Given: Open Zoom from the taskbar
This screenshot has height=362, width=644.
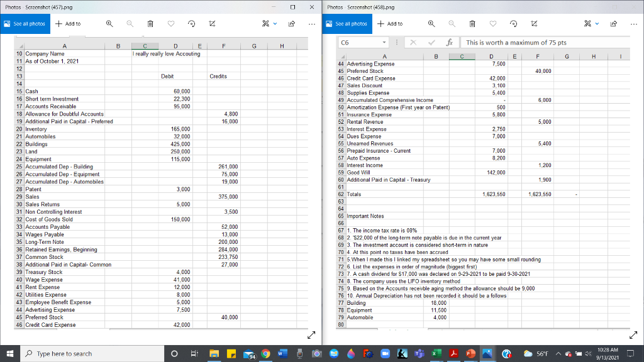Looking at the screenshot, I should (x=386, y=353).
